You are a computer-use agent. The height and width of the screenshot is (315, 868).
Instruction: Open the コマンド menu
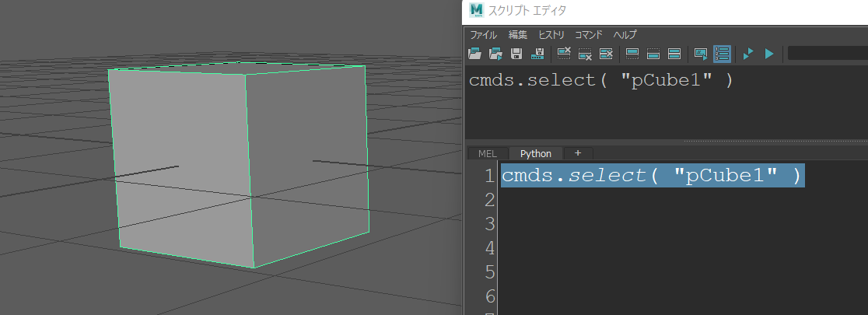tap(589, 34)
